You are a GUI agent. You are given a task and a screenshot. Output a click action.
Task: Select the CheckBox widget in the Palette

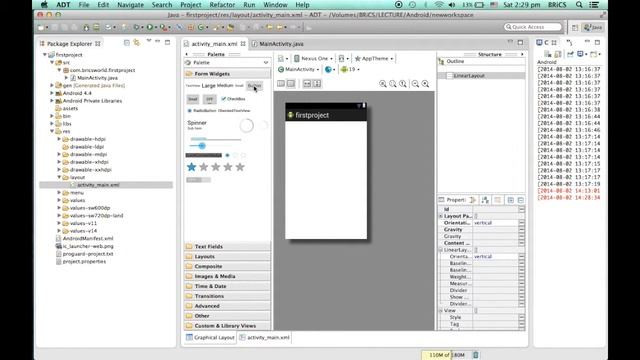click(233, 99)
